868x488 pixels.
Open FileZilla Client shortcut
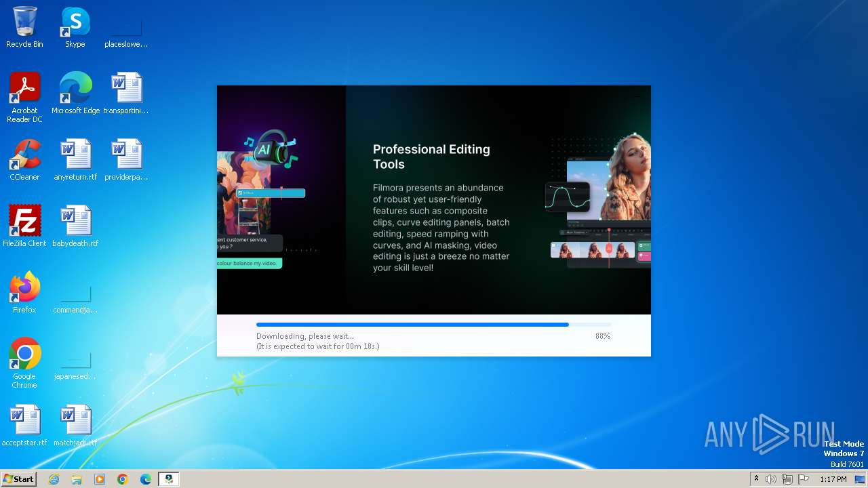coord(24,226)
